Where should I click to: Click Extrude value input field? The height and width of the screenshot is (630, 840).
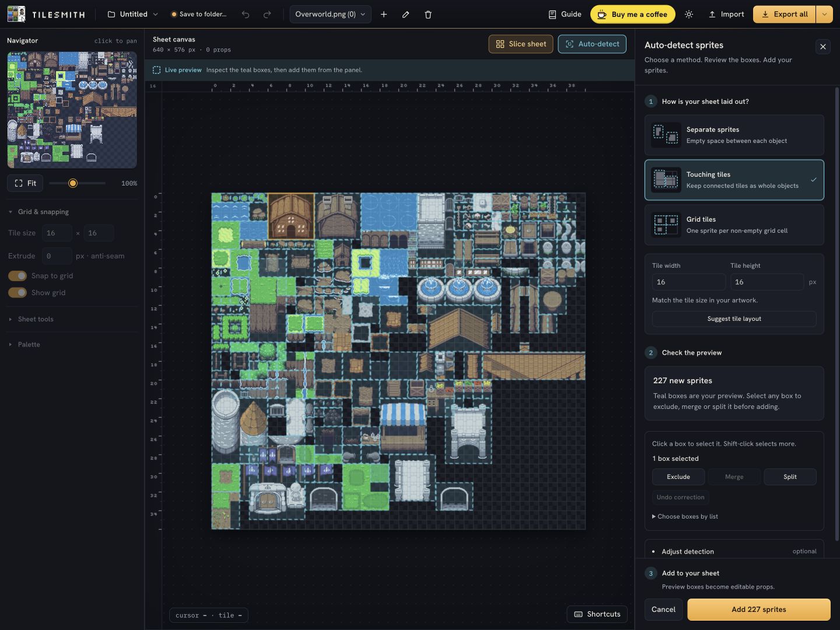pyautogui.click(x=57, y=256)
